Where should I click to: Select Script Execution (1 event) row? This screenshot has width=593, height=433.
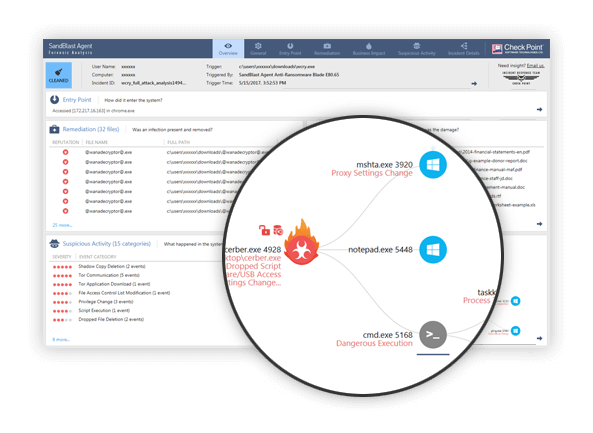[x=104, y=310]
